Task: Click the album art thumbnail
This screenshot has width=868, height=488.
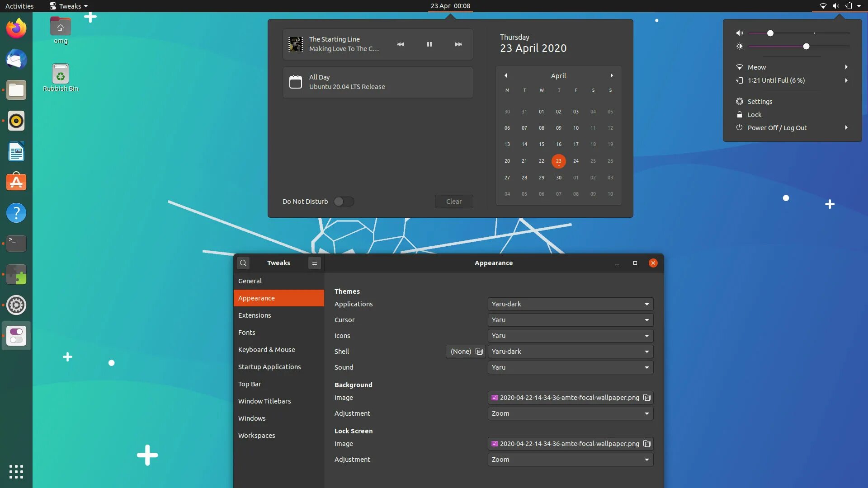Action: tap(296, 44)
